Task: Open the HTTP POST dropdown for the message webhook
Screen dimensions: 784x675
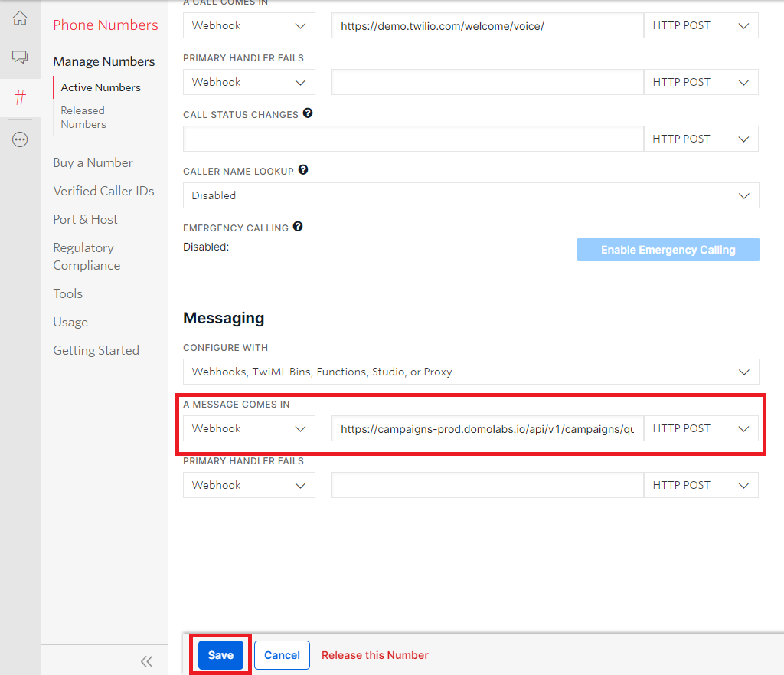Action: click(x=701, y=428)
